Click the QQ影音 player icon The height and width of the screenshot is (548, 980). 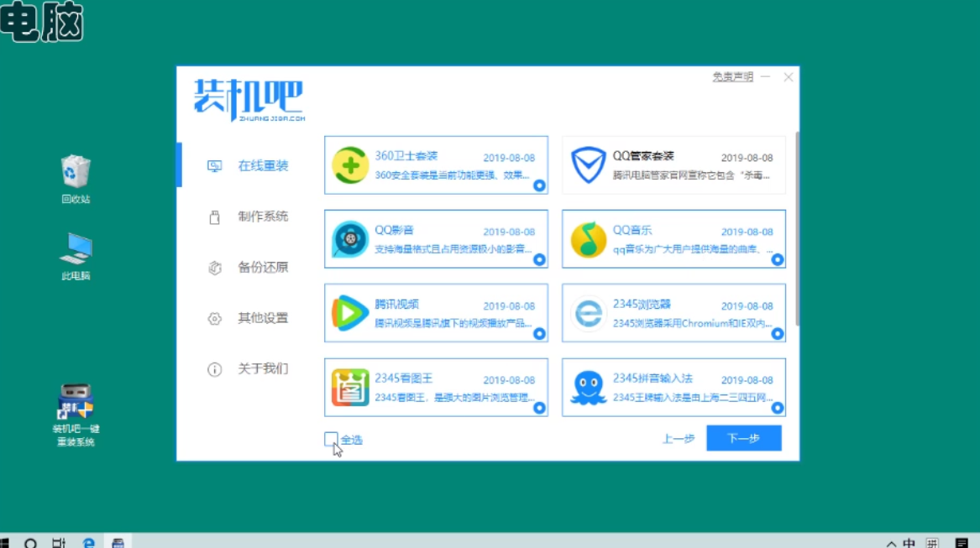350,239
